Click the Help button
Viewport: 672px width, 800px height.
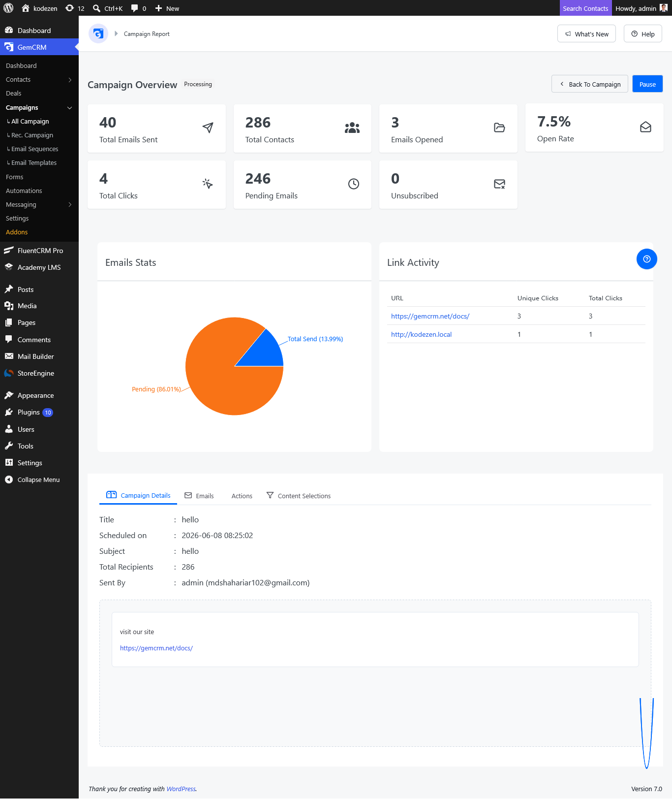643,34
